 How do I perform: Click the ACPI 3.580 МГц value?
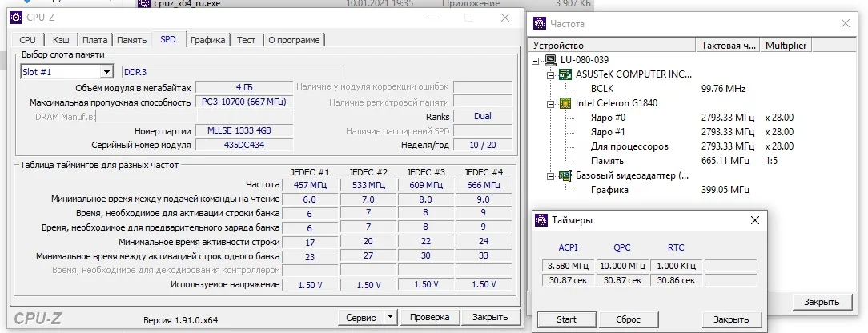(568, 266)
